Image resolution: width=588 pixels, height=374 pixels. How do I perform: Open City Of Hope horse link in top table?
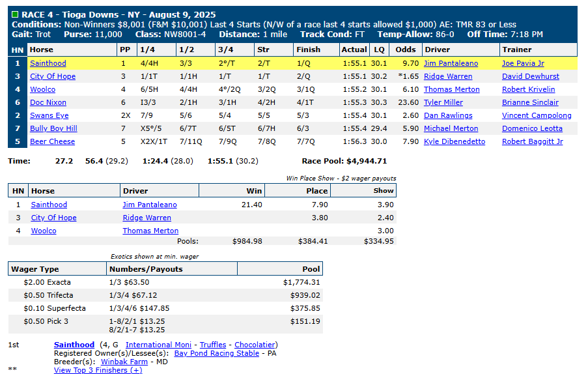point(53,76)
